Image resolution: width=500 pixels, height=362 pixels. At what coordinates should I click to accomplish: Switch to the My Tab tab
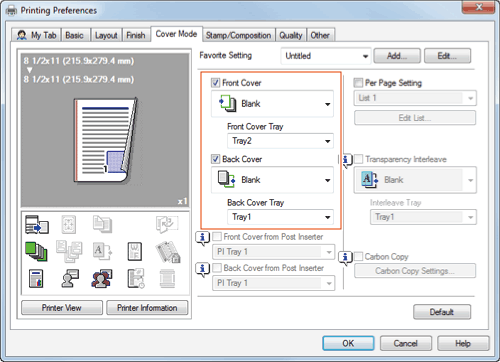click(x=37, y=35)
